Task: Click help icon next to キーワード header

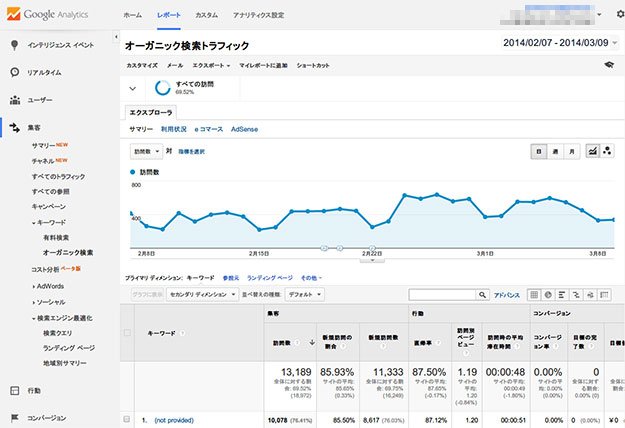Action: [x=183, y=333]
